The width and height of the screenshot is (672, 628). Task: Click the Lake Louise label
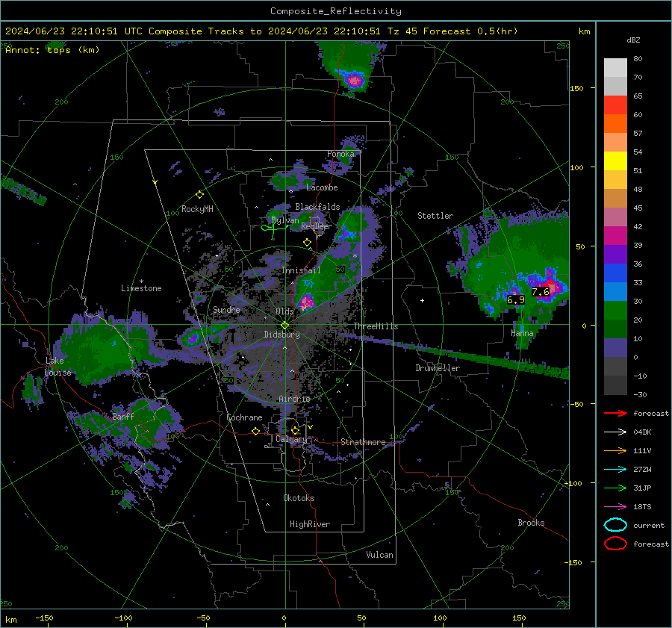click(x=58, y=367)
